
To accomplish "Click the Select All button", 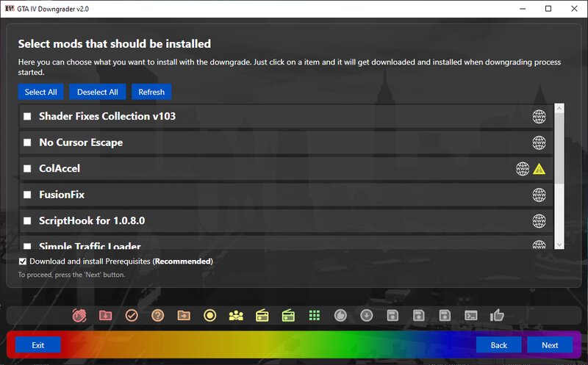I will pyautogui.click(x=41, y=92).
